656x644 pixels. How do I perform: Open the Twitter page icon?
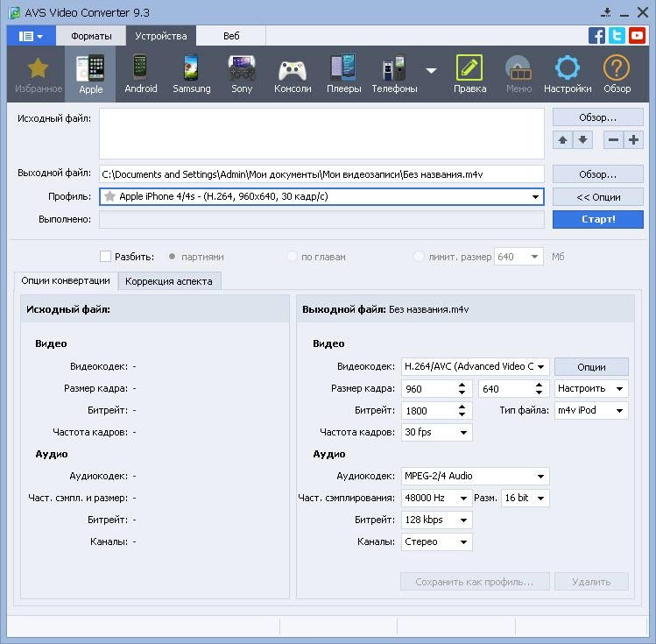coord(617,36)
